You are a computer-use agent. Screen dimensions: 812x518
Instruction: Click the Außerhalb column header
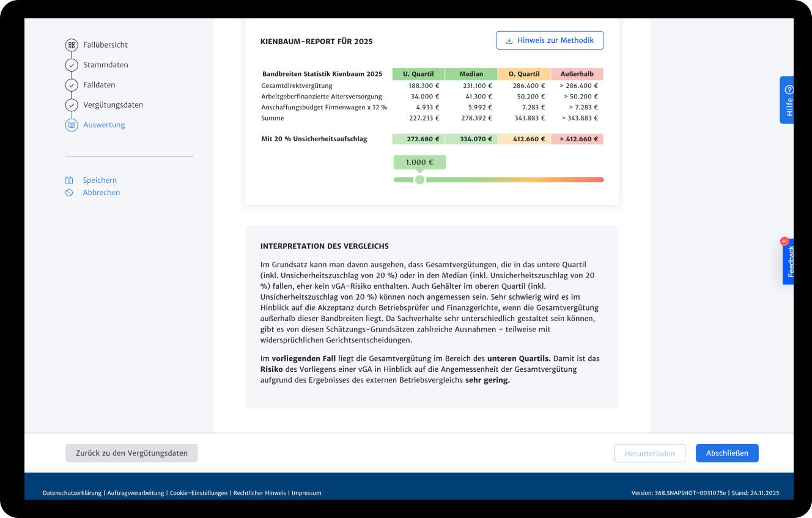[x=577, y=74]
